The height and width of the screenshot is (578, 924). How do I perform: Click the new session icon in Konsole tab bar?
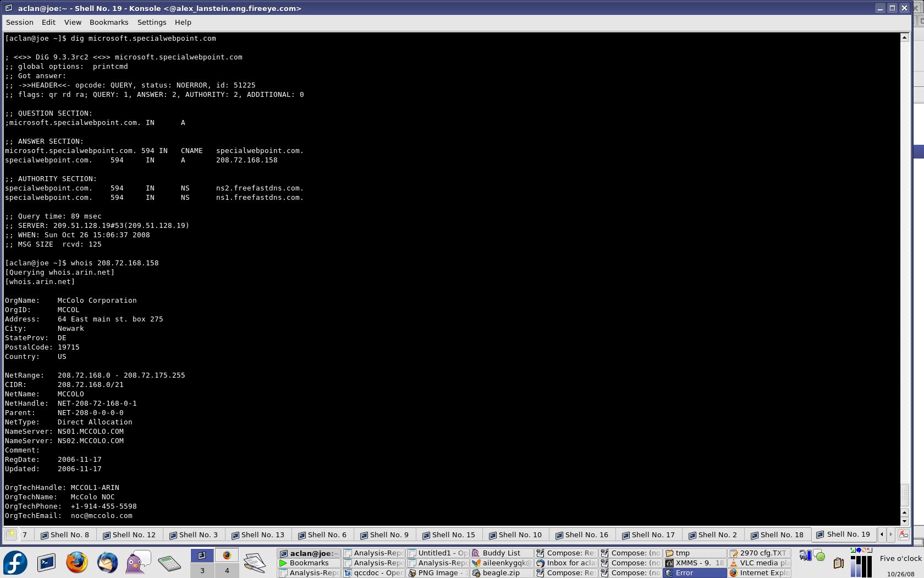[11, 535]
